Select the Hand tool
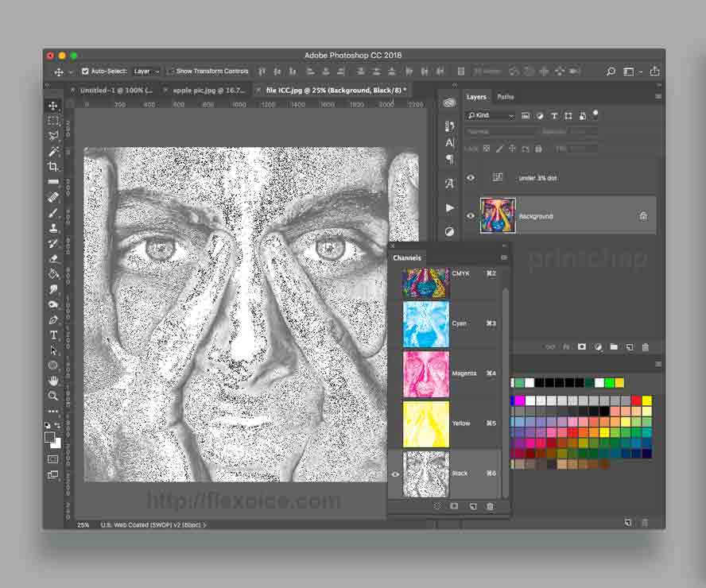 [53, 381]
